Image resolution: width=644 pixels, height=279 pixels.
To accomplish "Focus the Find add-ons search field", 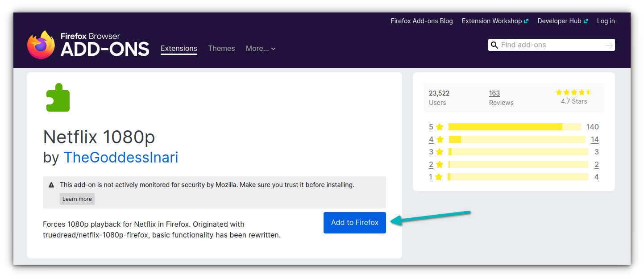I will pos(552,45).
